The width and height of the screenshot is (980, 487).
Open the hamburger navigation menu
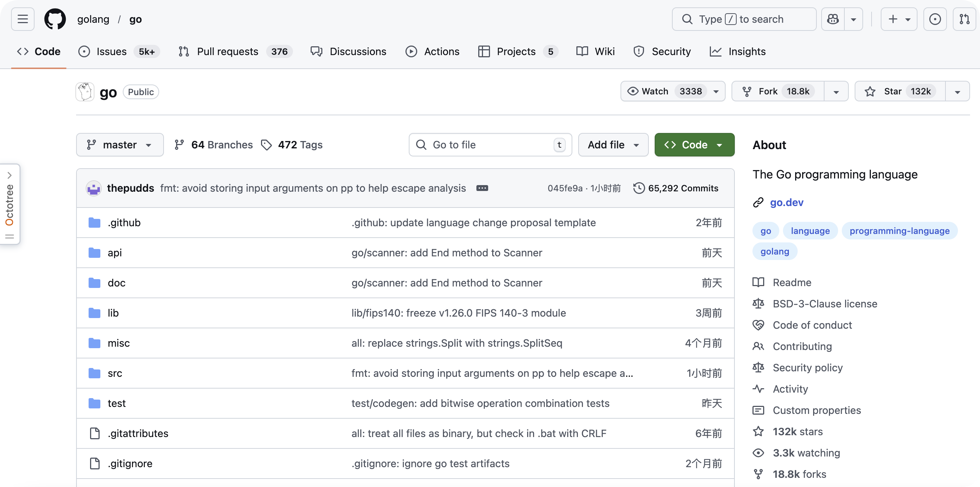(23, 19)
